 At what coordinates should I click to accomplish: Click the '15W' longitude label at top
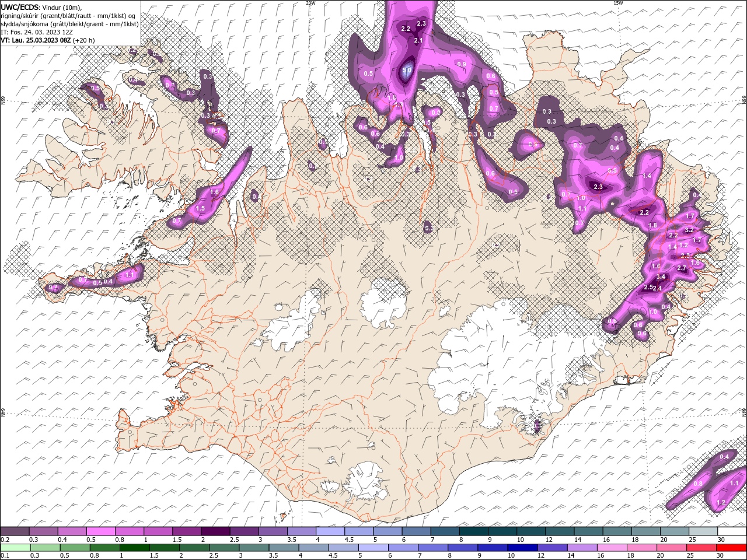(618, 3)
